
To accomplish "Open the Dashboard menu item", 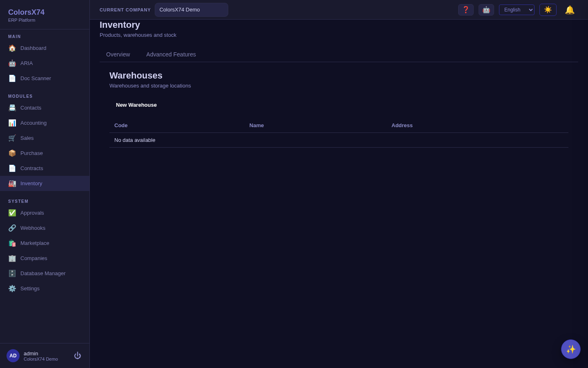I will coord(45,48).
